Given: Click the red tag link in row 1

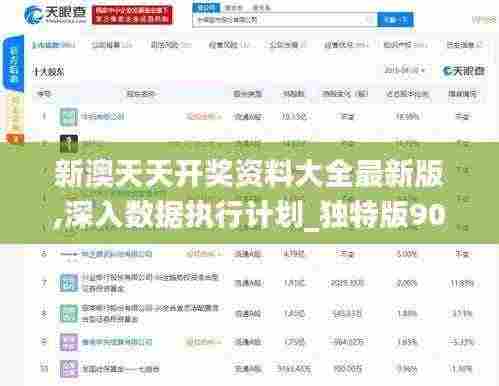Looking at the screenshot, I should pyautogui.click(x=204, y=116).
